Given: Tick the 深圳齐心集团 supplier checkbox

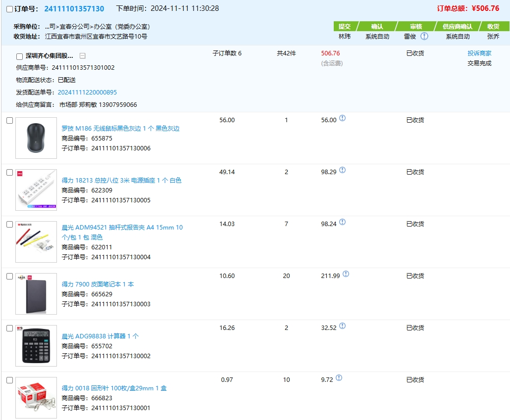Looking at the screenshot, I should coord(19,56).
